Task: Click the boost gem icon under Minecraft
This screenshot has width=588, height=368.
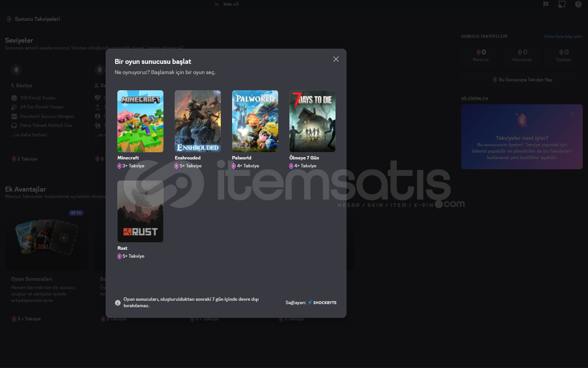Action: (119, 166)
